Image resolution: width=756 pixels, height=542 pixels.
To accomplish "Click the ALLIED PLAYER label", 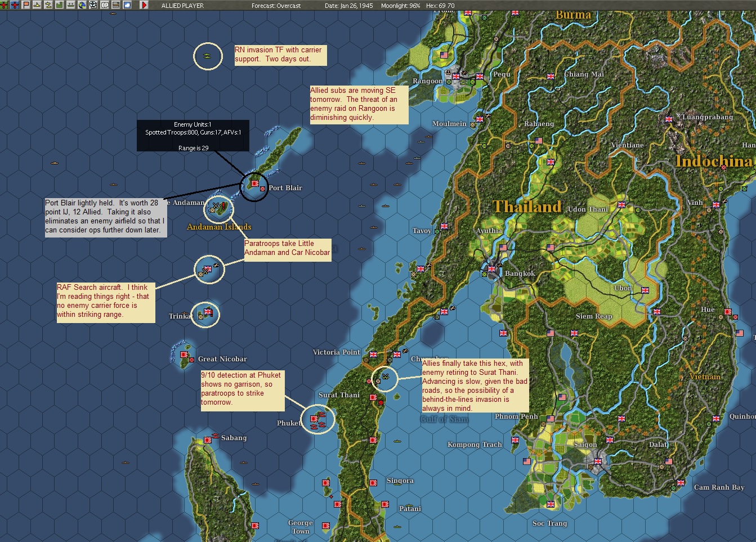I will 182,6.
